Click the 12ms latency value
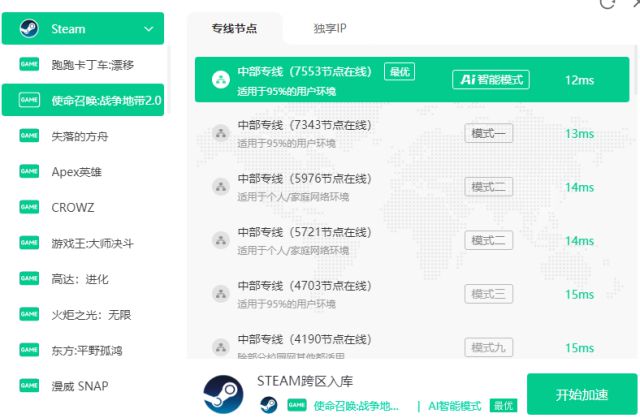 (x=579, y=80)
